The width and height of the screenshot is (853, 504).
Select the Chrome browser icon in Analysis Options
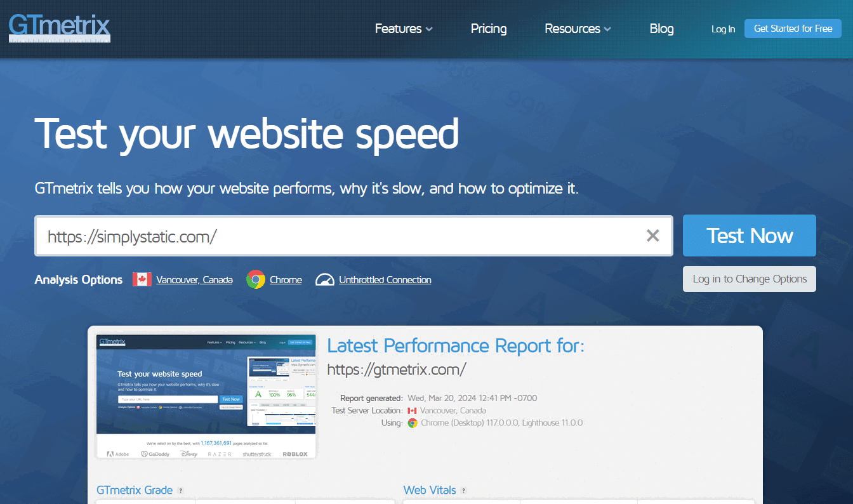[x=255, y=279]
